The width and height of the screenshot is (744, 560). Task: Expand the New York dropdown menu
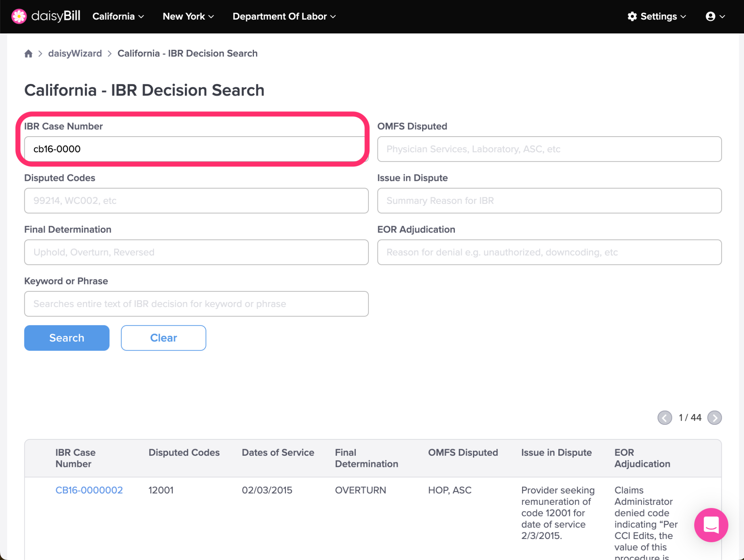click(188, 16)
